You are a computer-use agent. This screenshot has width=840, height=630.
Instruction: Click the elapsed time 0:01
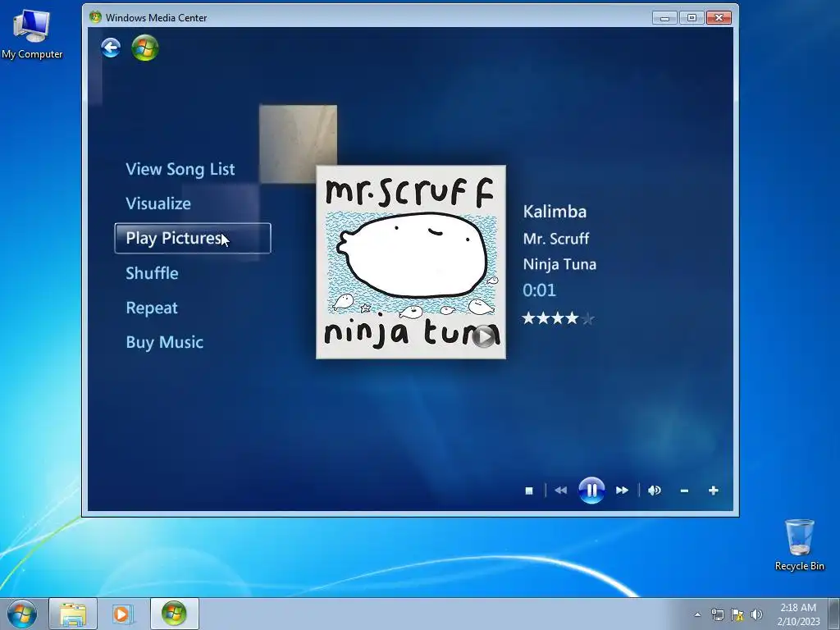point(540,290)
